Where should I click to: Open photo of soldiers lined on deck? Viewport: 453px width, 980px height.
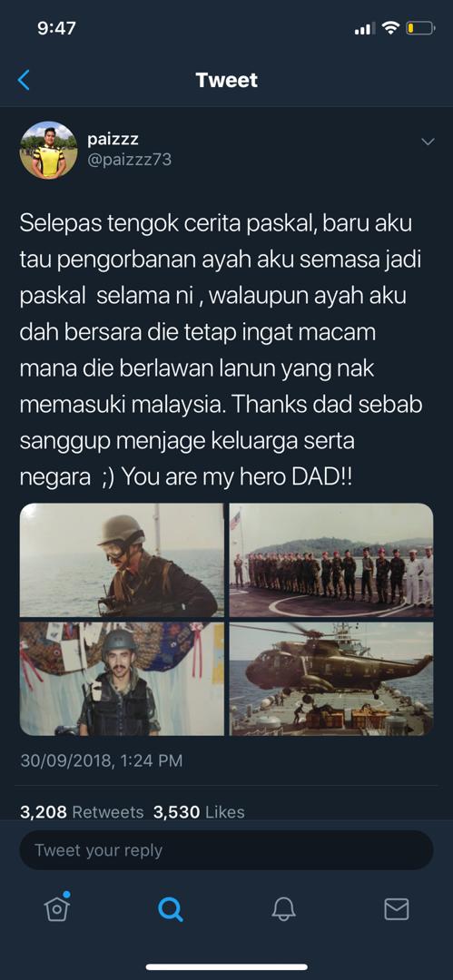click(331, 561)
